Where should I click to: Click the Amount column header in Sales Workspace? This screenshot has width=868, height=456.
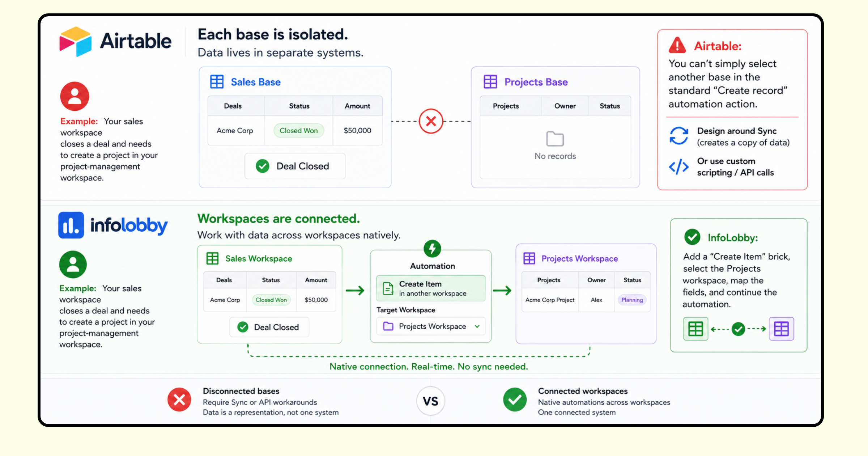point(316,280)
